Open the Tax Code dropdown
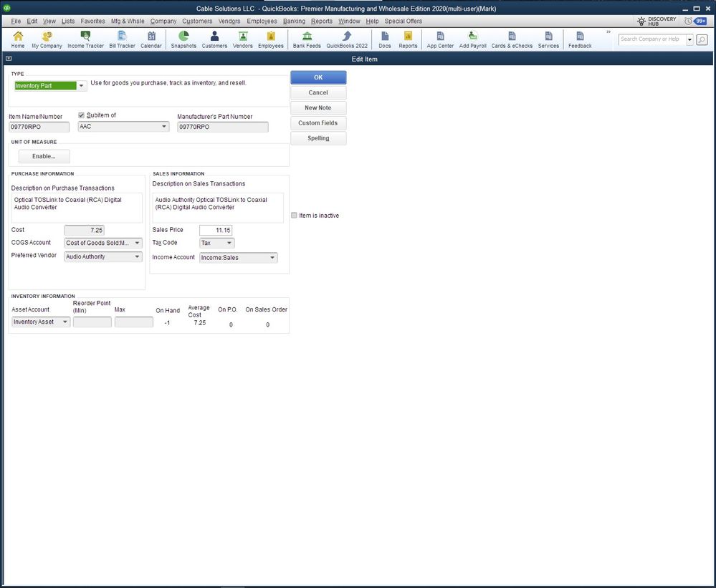716x588 pixels. pyautogui.click(x=229, y=243)
